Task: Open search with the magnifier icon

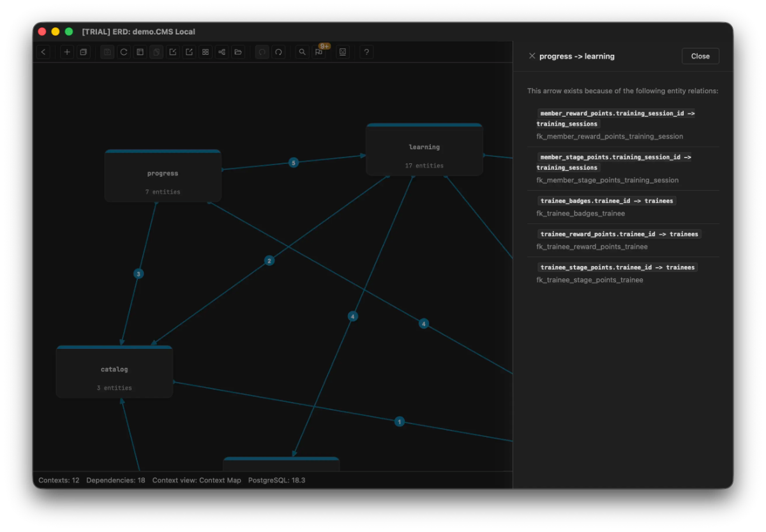Action: 303,52
